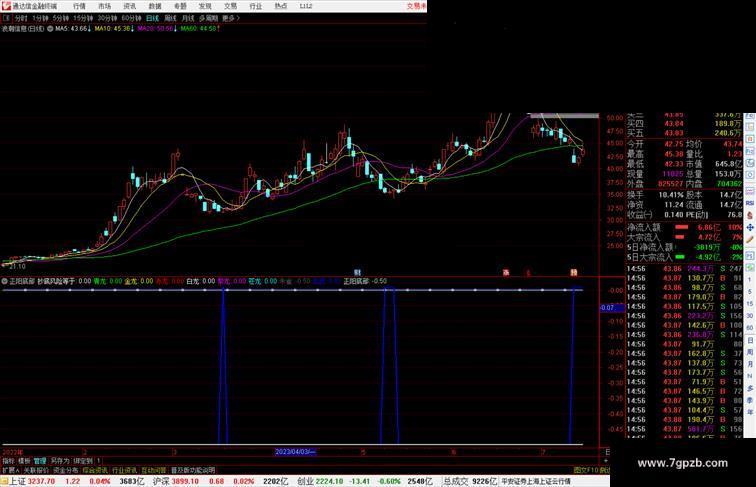
Task: Open the 发现 menu
Action: point(205,6)
